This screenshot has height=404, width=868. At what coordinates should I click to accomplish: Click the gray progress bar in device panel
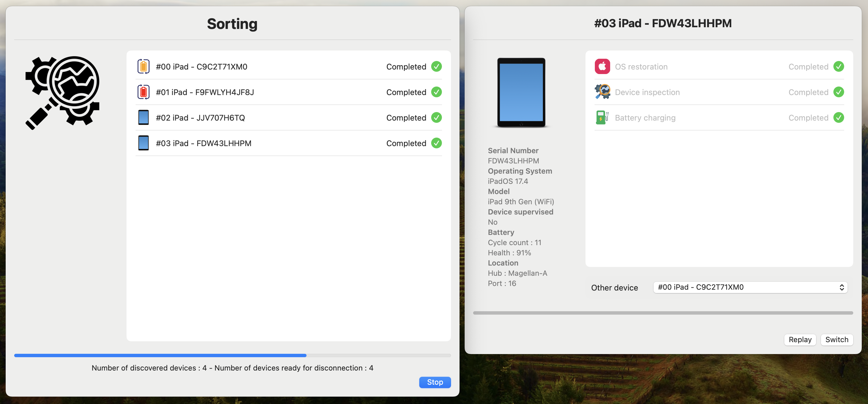663,313
